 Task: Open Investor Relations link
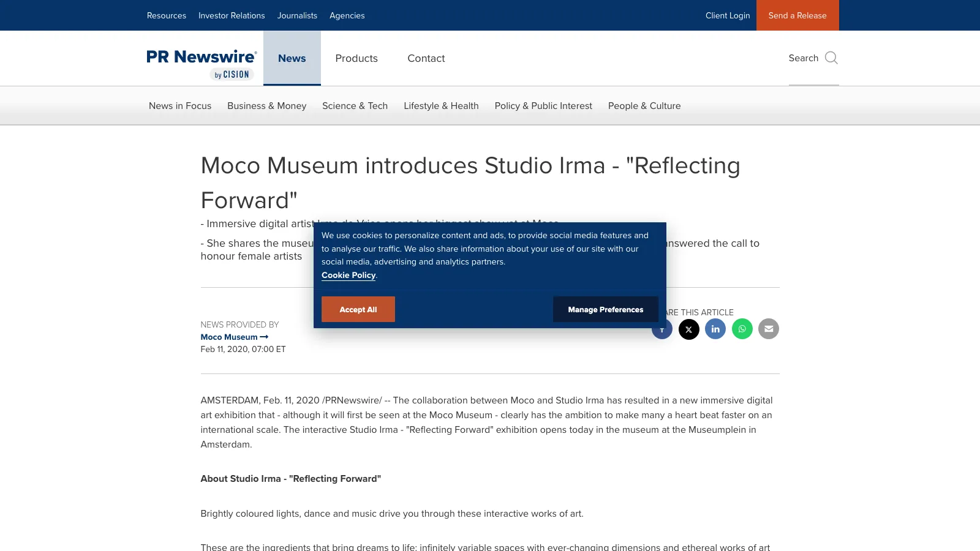[x=232, y=15]
